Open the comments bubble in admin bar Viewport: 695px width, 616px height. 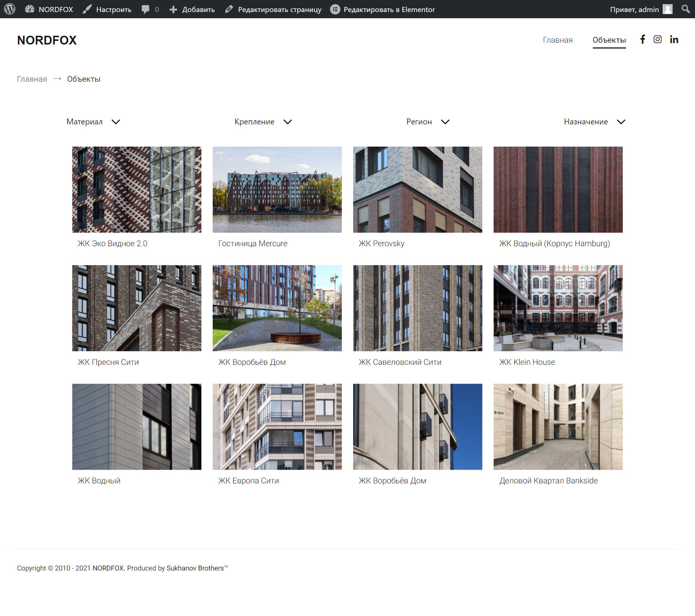(x=150, y=9)
